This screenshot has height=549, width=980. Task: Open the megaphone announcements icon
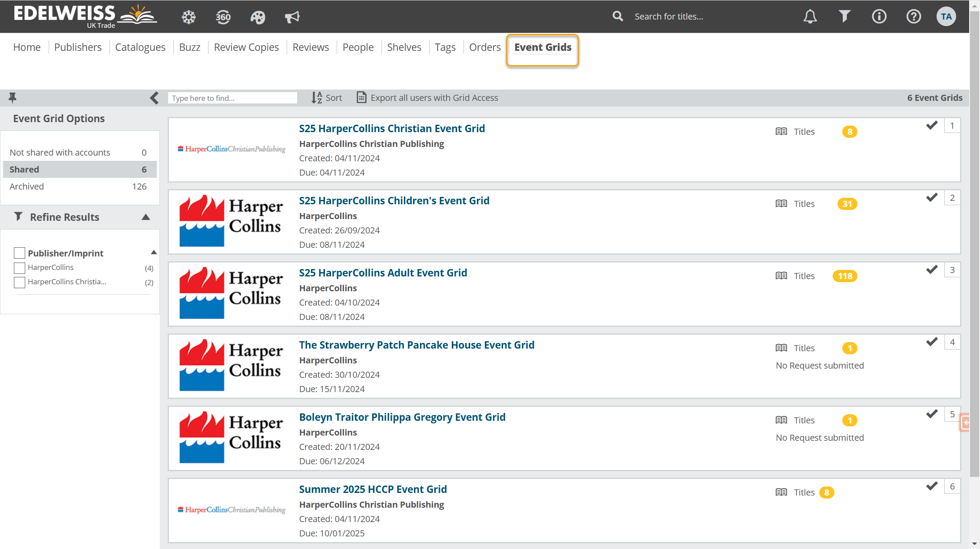point(292,17)
